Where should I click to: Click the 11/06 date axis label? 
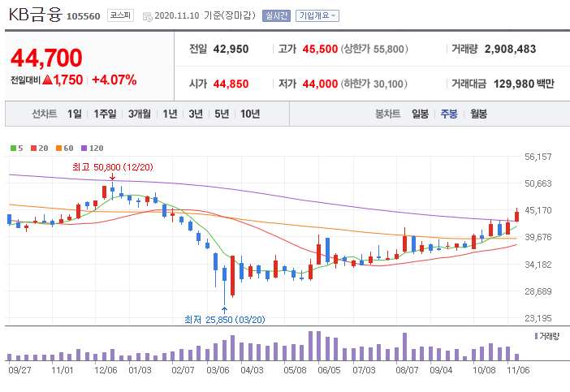coord(518,370)
